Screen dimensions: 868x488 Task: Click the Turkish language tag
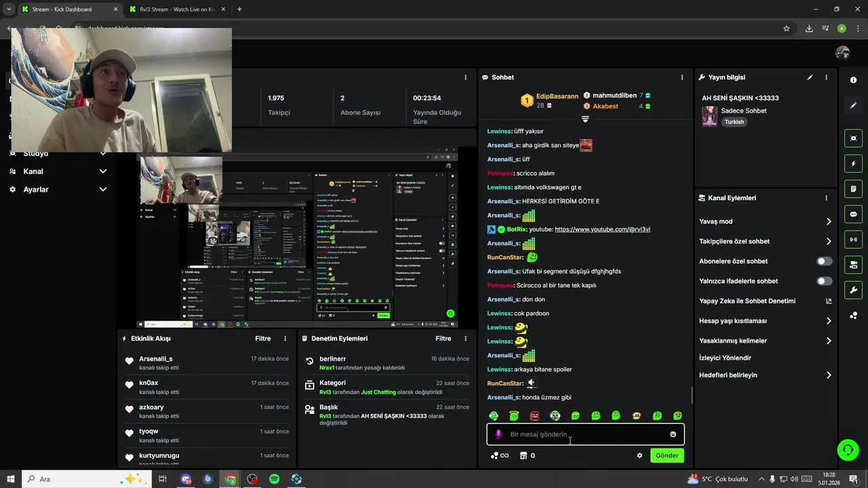[734, 122]
